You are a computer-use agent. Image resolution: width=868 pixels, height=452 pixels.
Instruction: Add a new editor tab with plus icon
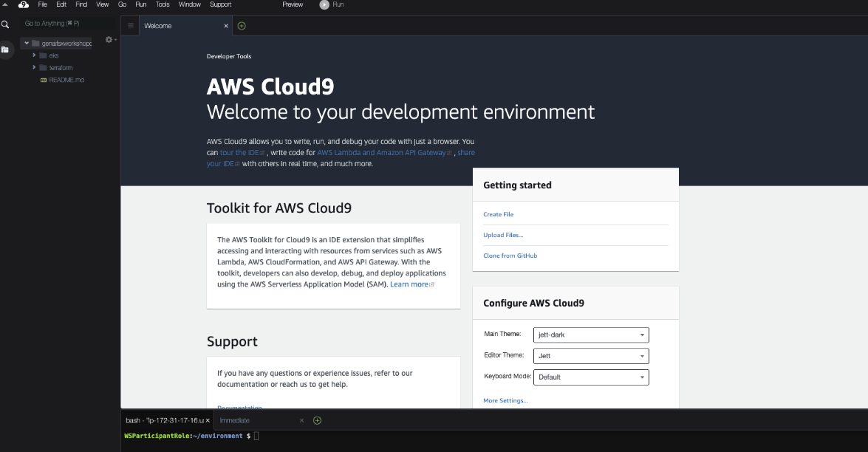(x=242, y=26)
